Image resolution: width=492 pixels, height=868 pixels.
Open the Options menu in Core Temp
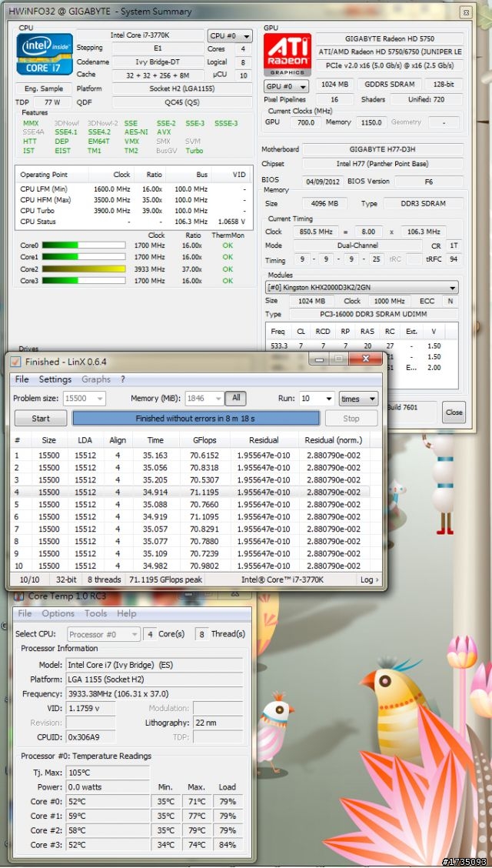click(58, 613)
